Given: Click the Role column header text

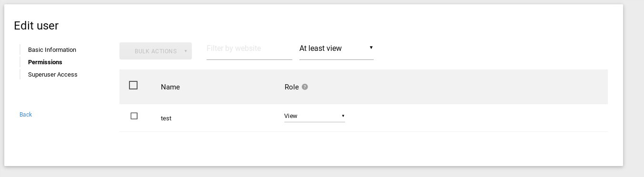Looking at the screenshot, I should (292, 87).
